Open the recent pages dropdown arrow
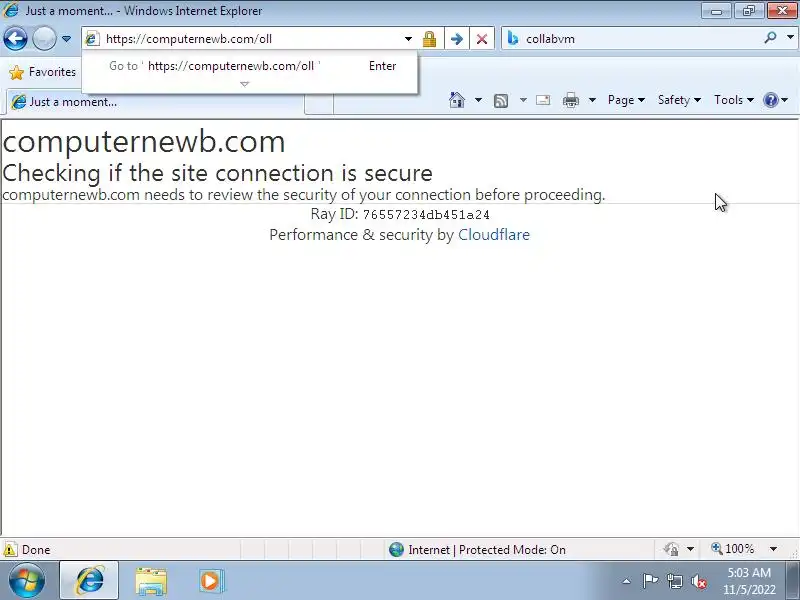 (66, 39)
